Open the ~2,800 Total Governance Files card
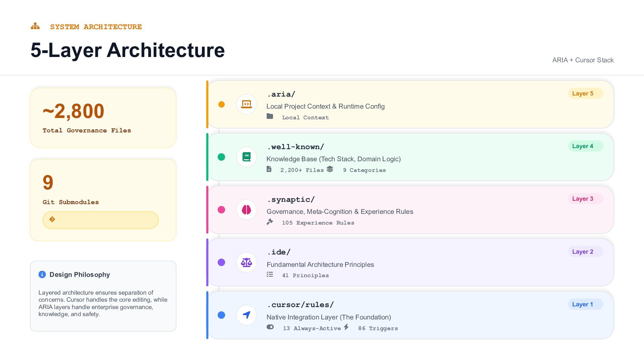Image resolution: width=644 pixels, height=362 pixels. pos(103,118)
